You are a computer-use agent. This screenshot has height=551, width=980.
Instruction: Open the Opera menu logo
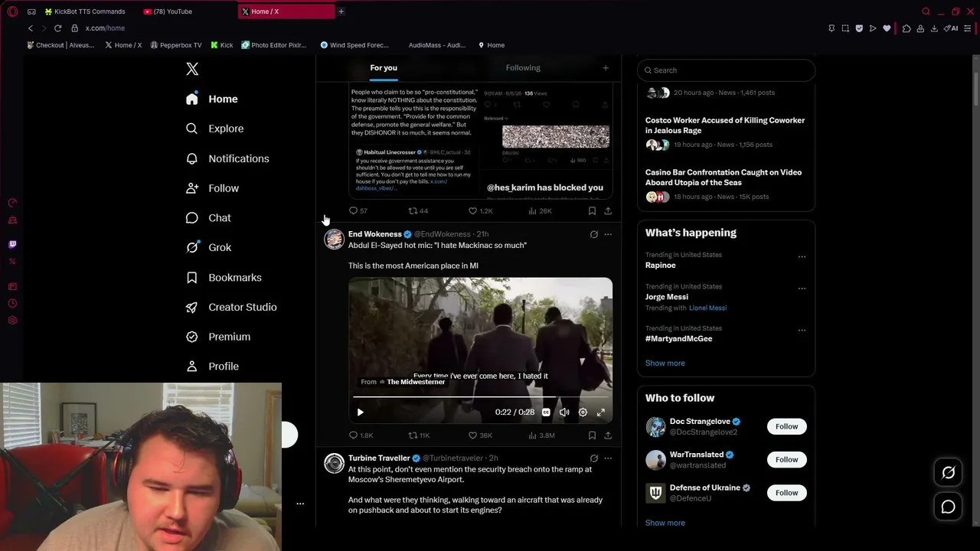pos(12,11)
